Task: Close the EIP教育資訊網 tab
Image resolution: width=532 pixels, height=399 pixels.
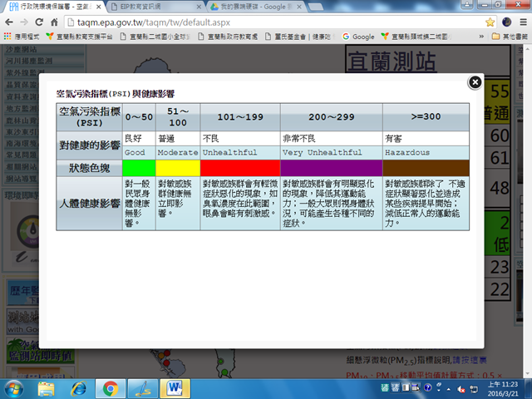Action: 199,7
